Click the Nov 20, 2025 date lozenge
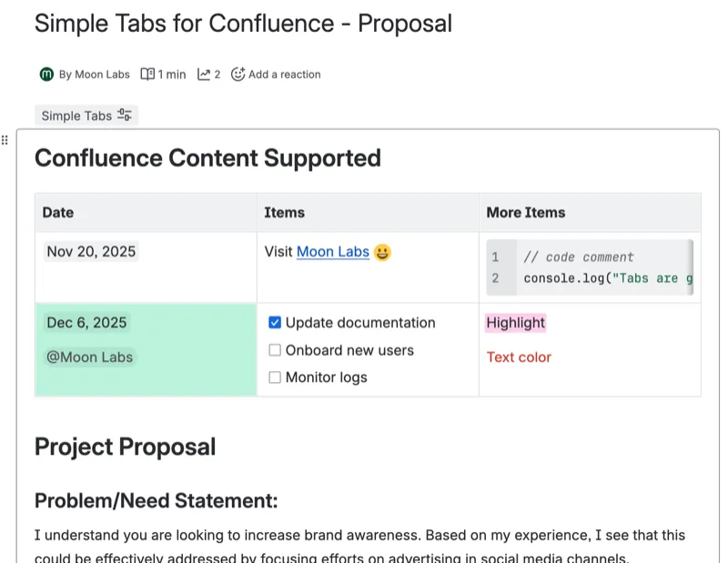 tap(91, 252)
